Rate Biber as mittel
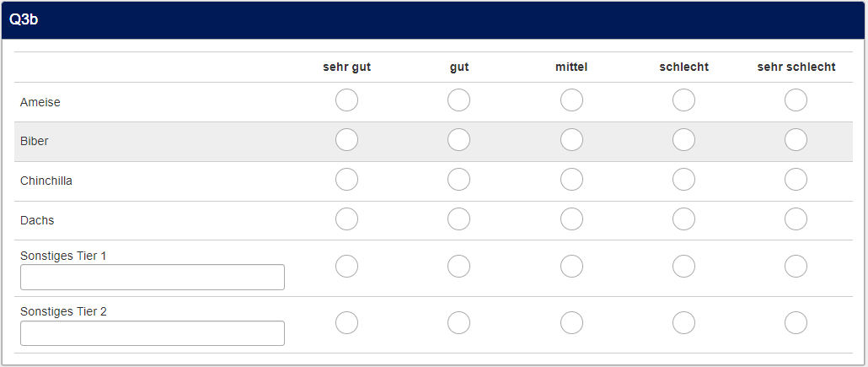 [x=571, y=140]
